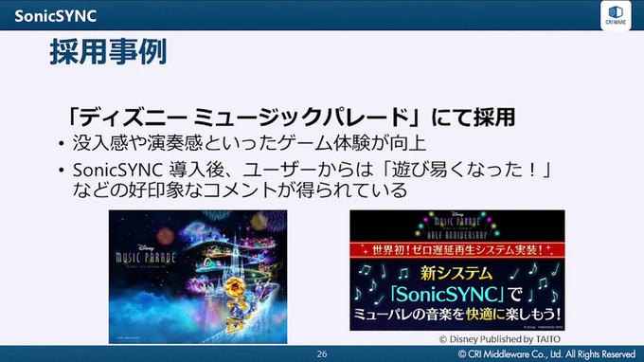Click the MUSIC PARADE HALF ANNIVERSARY banner logo

(457, 226)
